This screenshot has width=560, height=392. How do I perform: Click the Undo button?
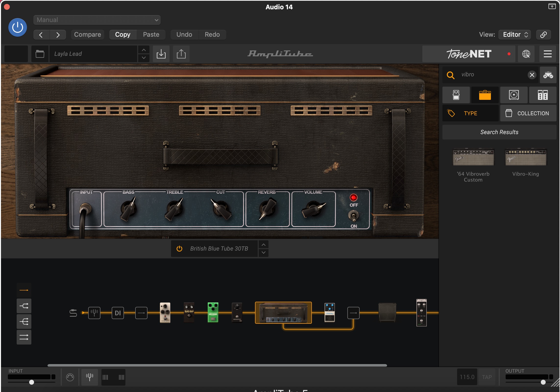click(x=184, y=35)
